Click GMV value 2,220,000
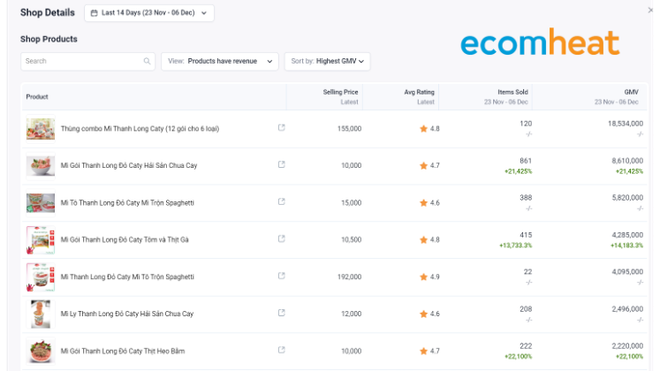This screenshot has width=660, height=371. [x=628, y=346]
